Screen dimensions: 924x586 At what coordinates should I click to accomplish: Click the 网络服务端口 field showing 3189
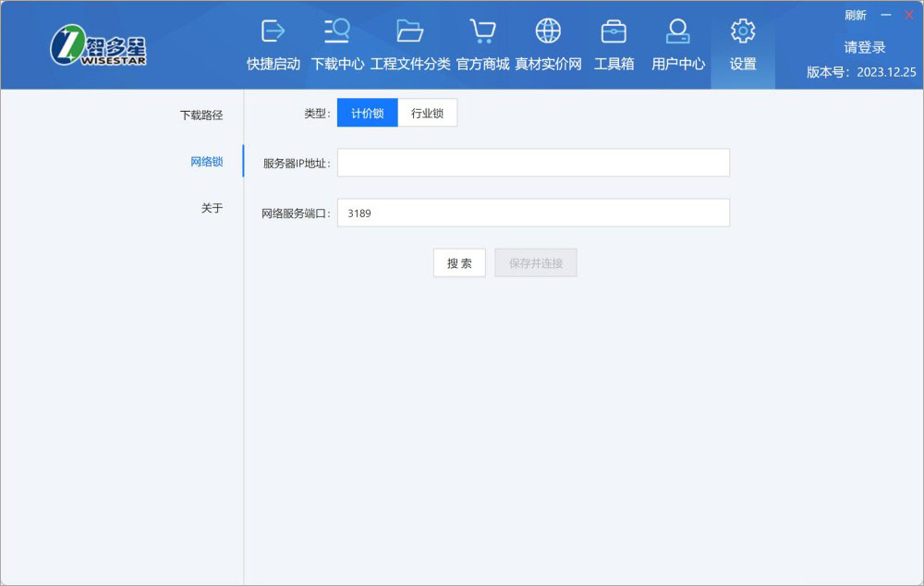533,213
